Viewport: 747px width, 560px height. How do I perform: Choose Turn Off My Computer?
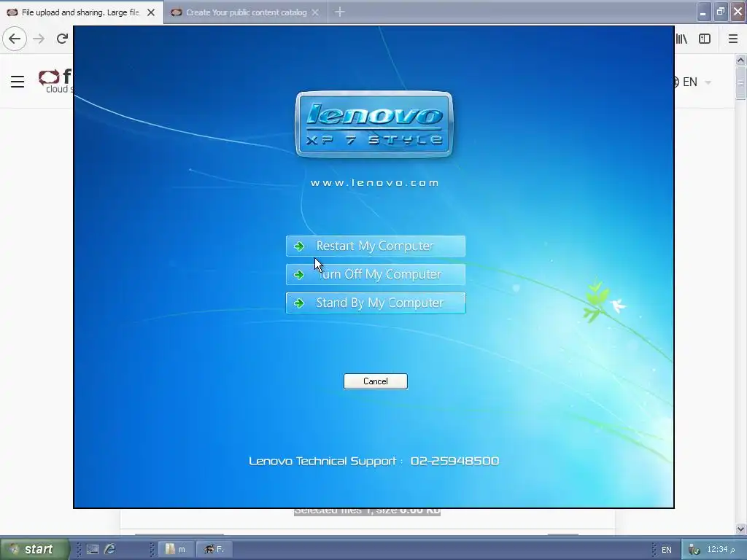[376, 274]
